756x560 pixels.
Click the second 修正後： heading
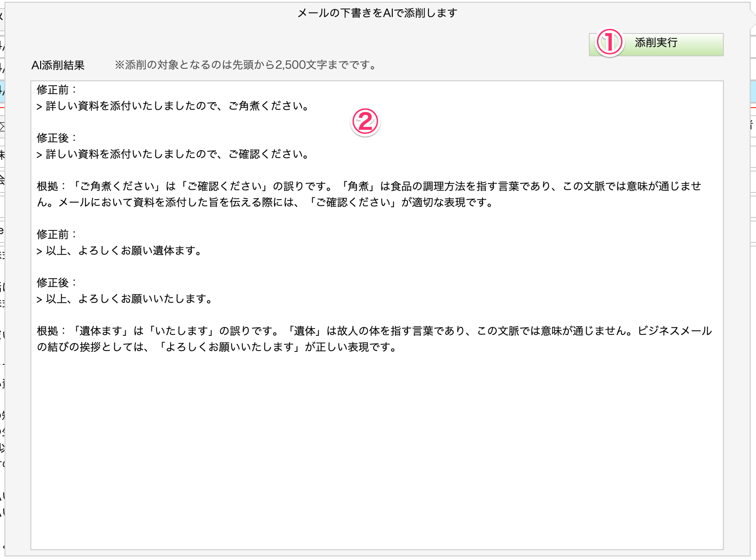point(57,283)
